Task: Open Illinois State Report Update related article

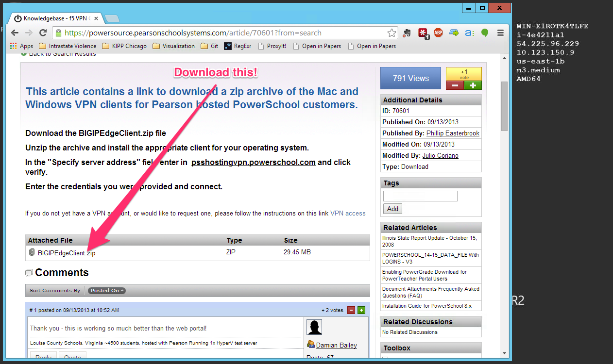Action: click(x=430, y=241)
